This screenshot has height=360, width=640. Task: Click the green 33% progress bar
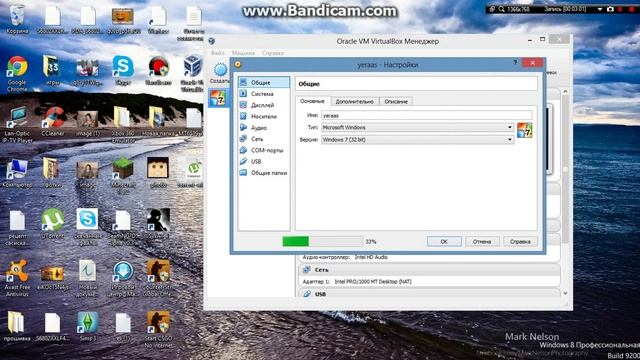point(322,242)
